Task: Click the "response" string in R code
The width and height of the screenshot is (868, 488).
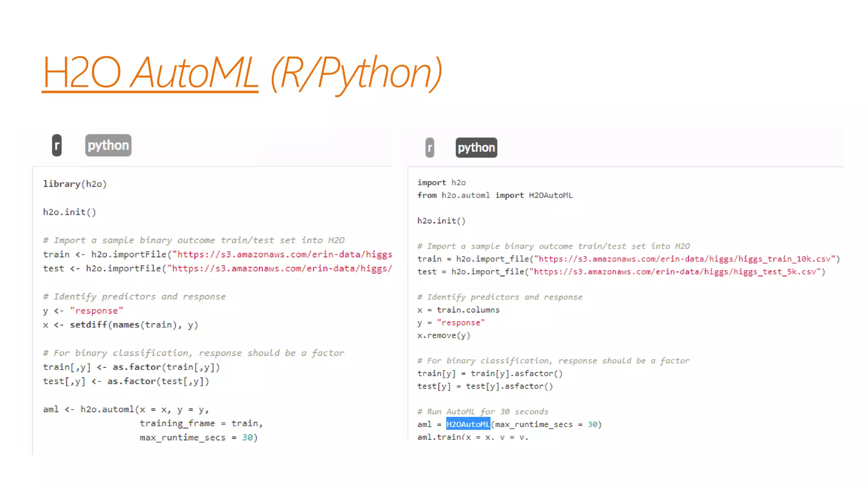Action: [x=97, y=311]
